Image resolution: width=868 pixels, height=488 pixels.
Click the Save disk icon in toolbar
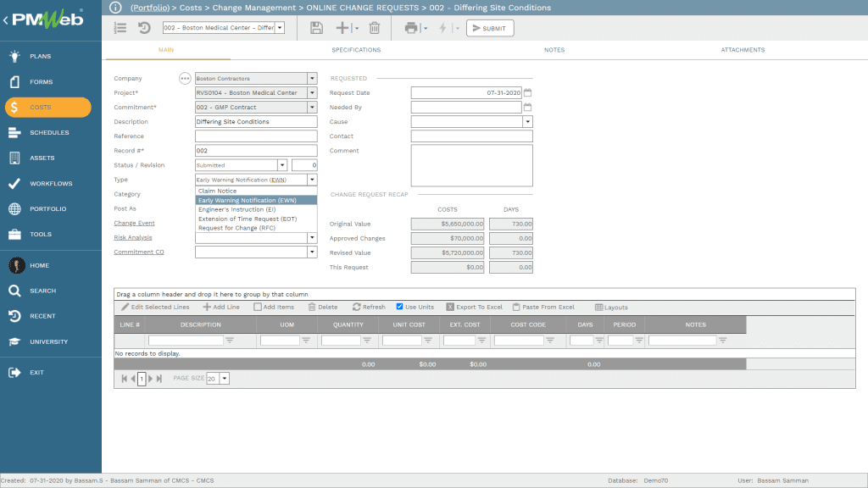pyautogui.click(x=316, y=28)
